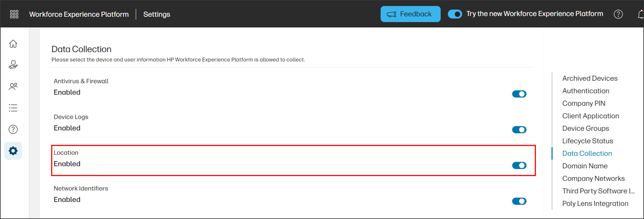Screen dimensions: 644x219
Task: Disable the Location data collection toggle
Action: (x=520, y=165)
